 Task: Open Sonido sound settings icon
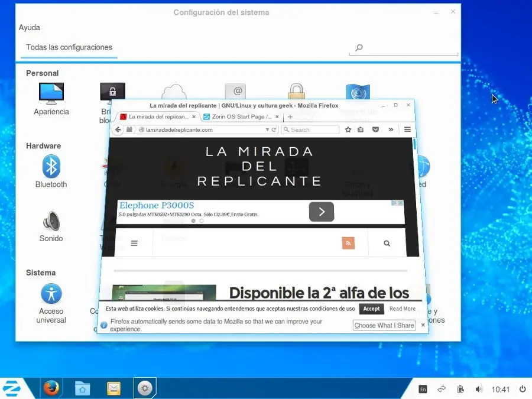pyautogui.click(x=51, y=226)
